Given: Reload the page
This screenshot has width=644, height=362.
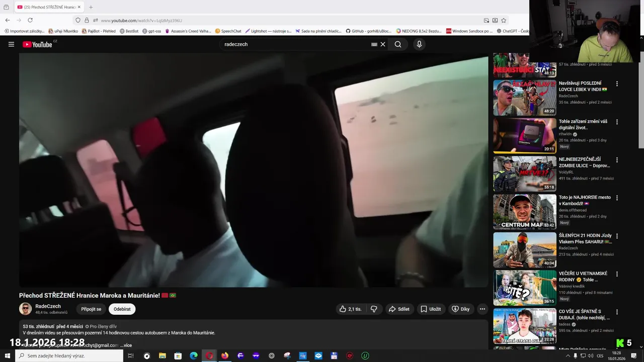Looking at the screenshot, I should 30,20.
